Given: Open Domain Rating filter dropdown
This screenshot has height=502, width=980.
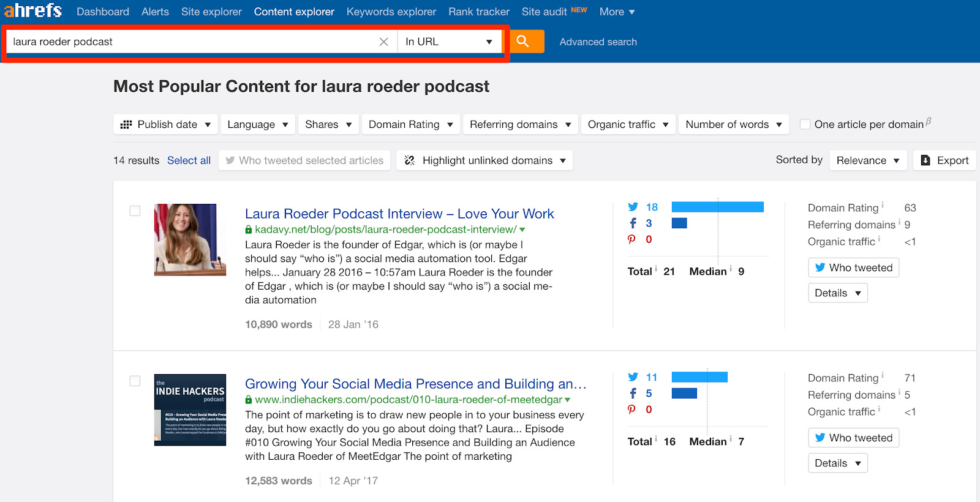Looking at the screenshot, I should (411, 124).
